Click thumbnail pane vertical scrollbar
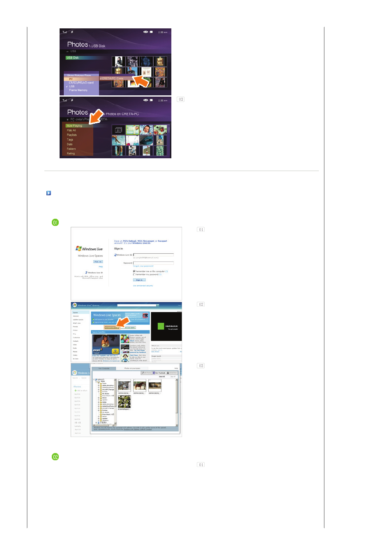This screenshot has height=555, width=392. [177, 402]
